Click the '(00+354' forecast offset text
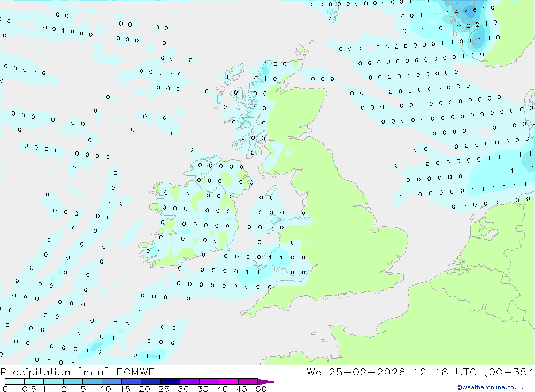 (509, 372)
